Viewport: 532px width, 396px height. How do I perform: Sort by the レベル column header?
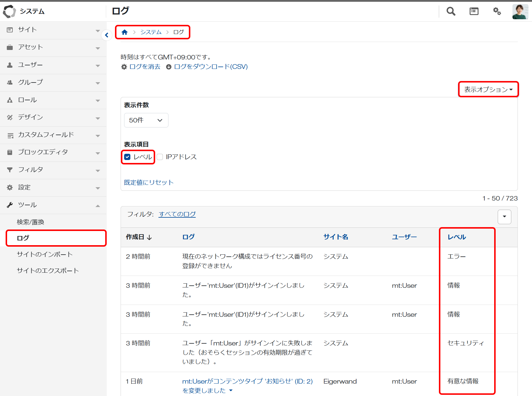click(457, 237)
